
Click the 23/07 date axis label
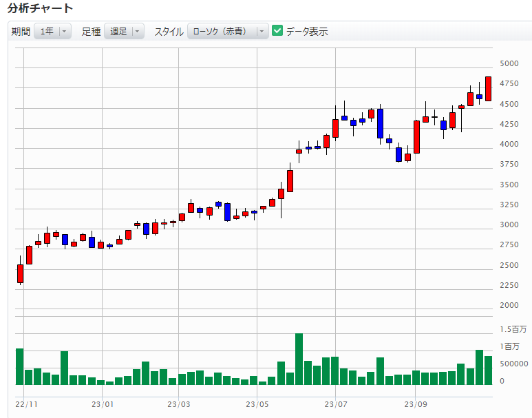[336, 404]
